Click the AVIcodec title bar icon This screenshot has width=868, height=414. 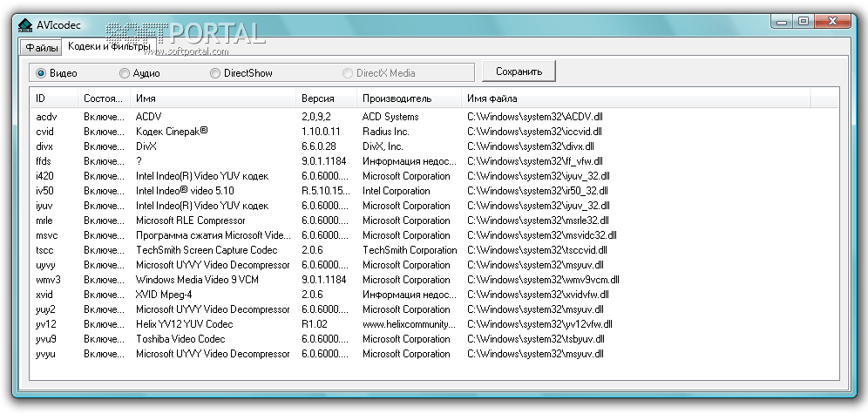pyautogui.click(x=25, y=26)
